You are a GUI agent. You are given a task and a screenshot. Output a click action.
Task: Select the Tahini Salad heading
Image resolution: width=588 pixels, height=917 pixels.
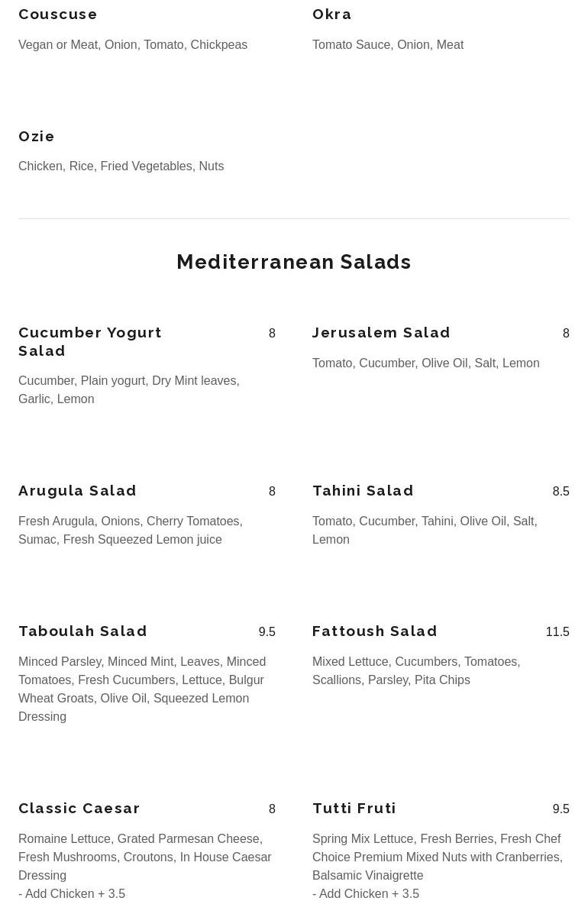363,491
